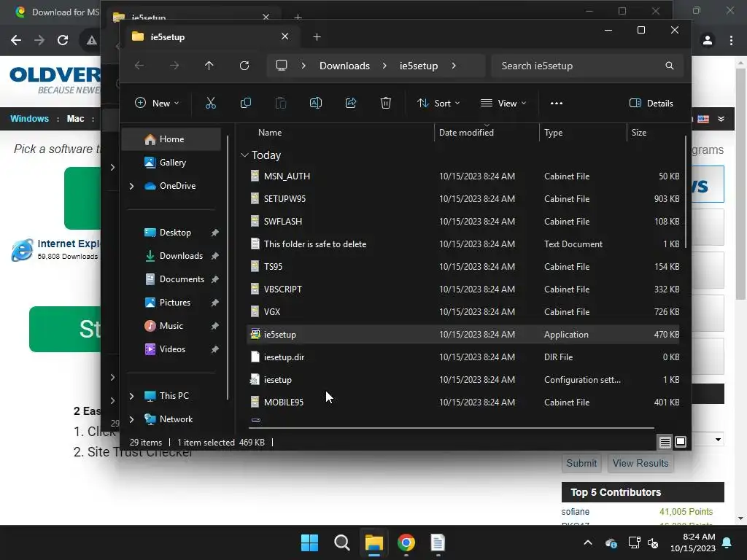Click the Rename icon in toolbar
This screenshot has height=560, width=747.
pos(316,103)
